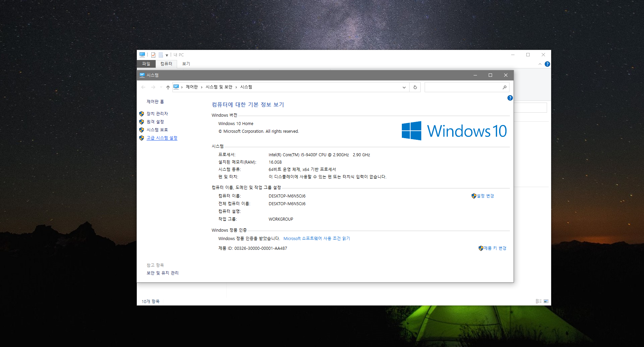
Task: Click Change product key (제품 키 변경)
Action: [495, 248]
